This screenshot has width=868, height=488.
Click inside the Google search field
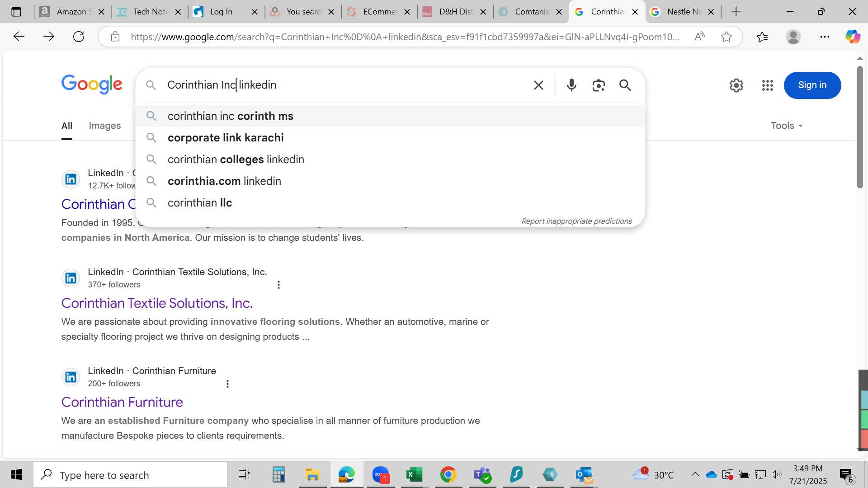tap(346, 85)
